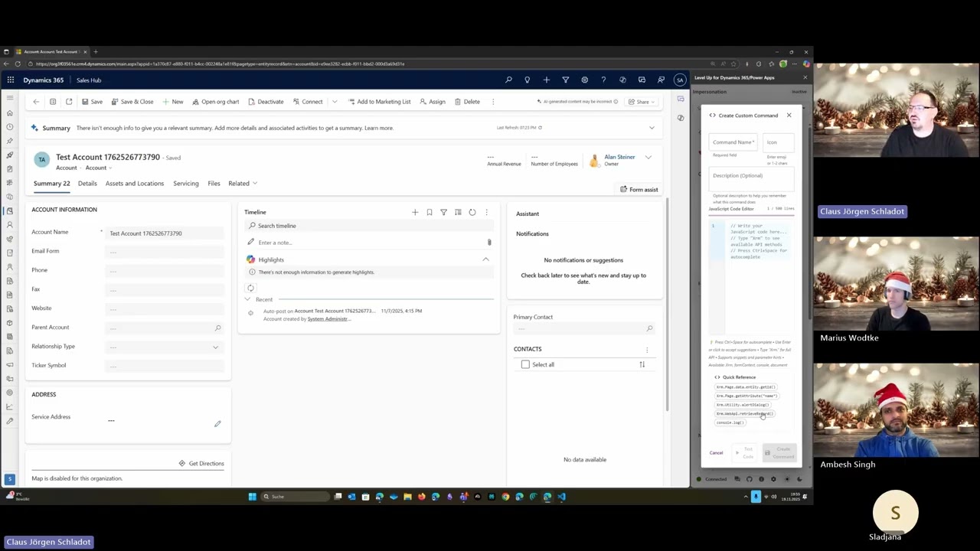Click Add to Marketing List
The image size is (980, 551).
[x=378, y=102]
